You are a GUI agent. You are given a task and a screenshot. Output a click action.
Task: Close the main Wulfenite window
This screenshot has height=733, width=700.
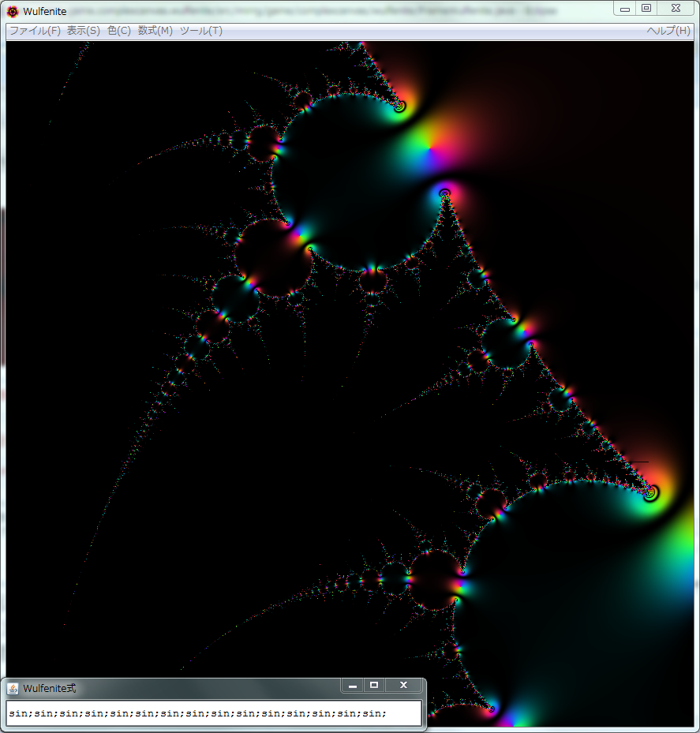[676, 8]
